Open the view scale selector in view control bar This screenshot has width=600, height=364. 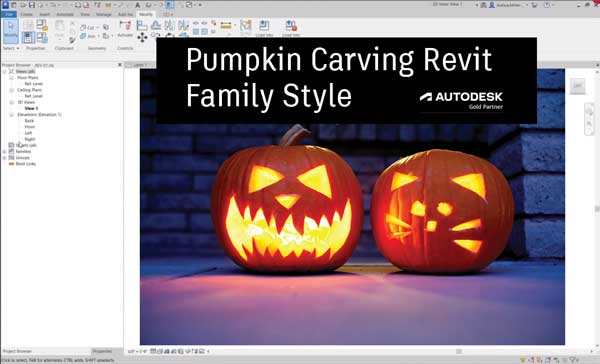click(138, 351)
